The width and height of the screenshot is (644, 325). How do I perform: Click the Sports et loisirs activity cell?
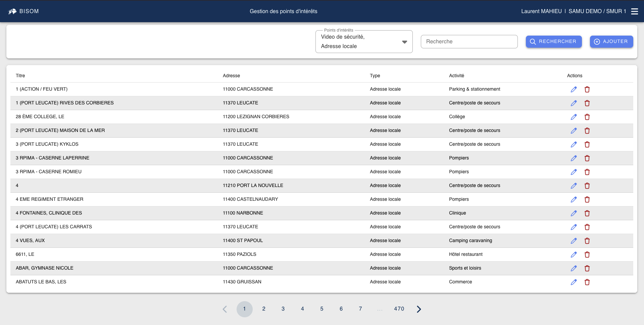(x=465, y=268)
